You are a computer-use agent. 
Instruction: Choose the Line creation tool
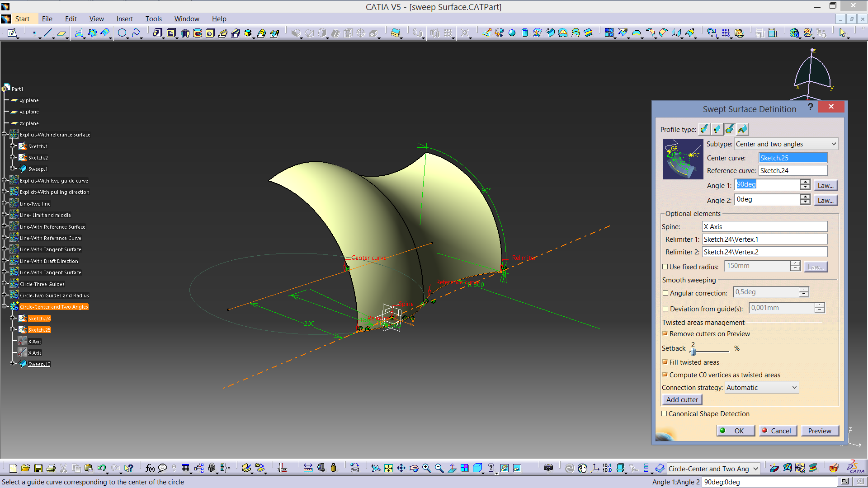[47, 33]
